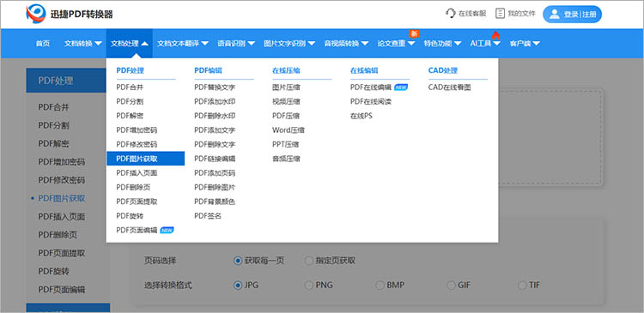Choose PNG output format
Viewport: 644px width, 313px height.
(x=309, y=285)
